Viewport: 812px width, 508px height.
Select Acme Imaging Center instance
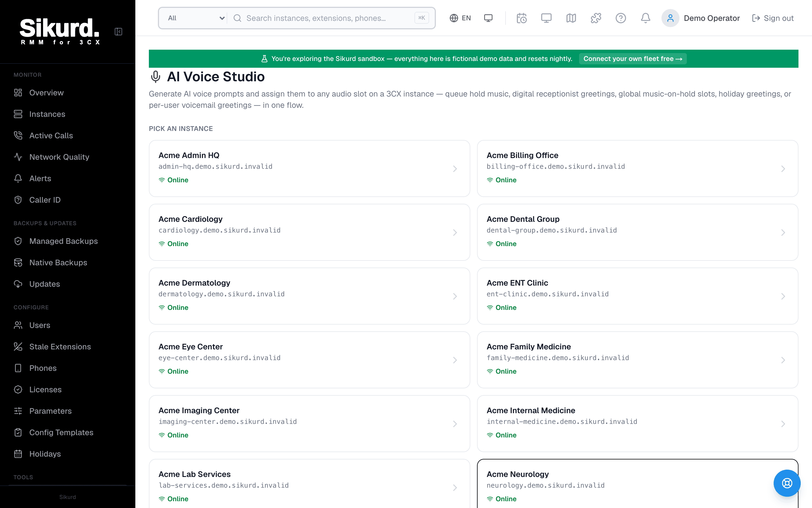click(309, 424)
